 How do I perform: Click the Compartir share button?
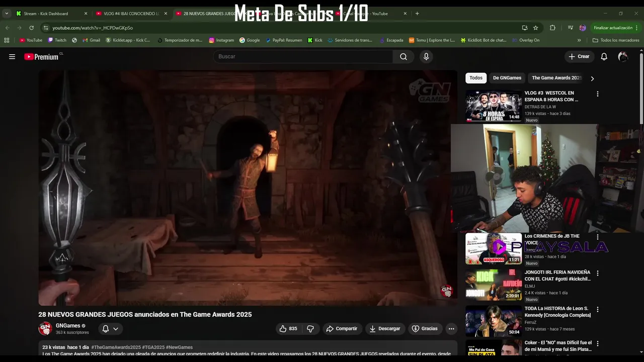(x=342, y=329)
